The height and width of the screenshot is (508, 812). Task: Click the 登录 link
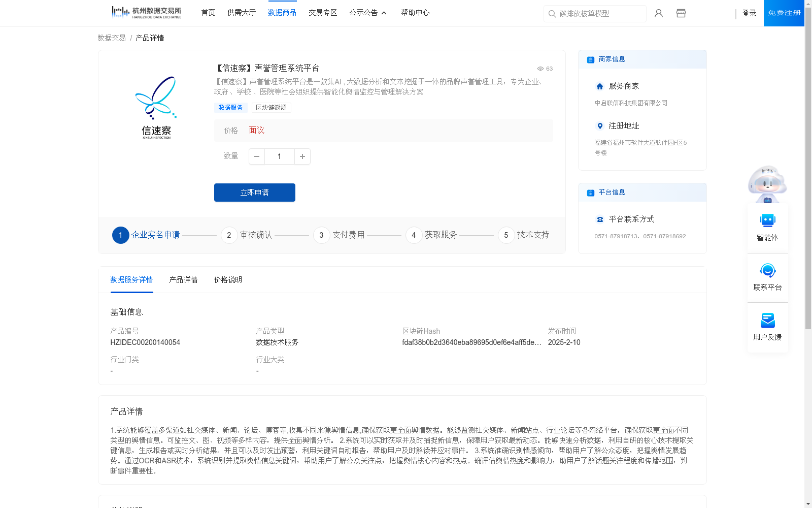coord(749,13)
